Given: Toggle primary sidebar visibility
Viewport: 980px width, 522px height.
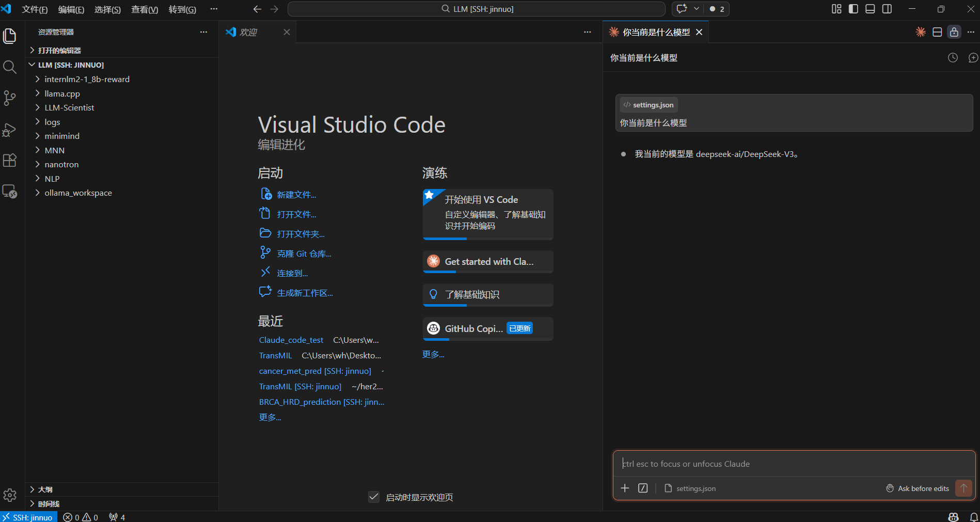Looking at the screenshot, I should 853,9.
